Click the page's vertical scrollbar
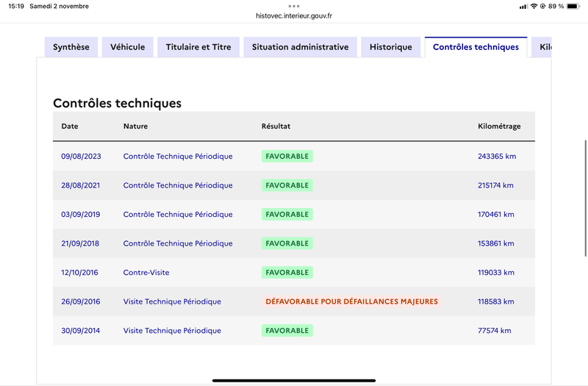 585,198
